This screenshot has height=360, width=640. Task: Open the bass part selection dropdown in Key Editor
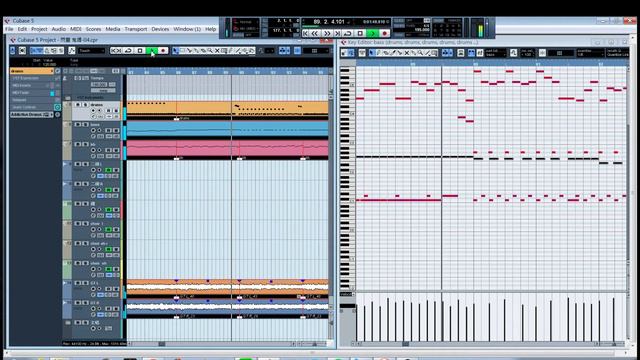(x=495, y=53)
